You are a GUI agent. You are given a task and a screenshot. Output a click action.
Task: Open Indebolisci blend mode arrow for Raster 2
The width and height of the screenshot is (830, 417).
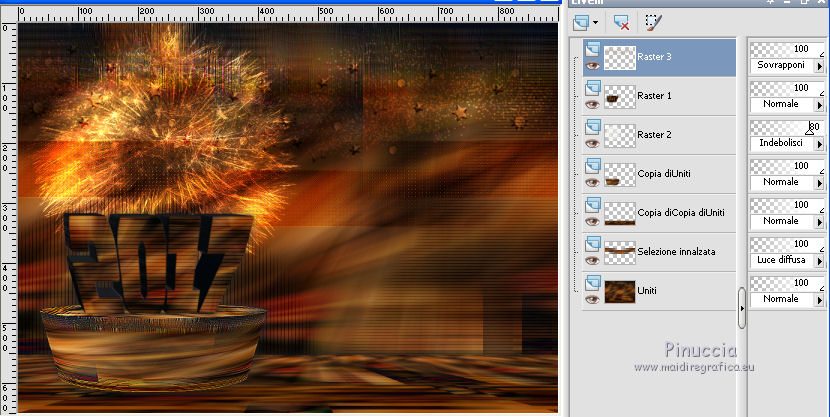[x=819, y=143]
